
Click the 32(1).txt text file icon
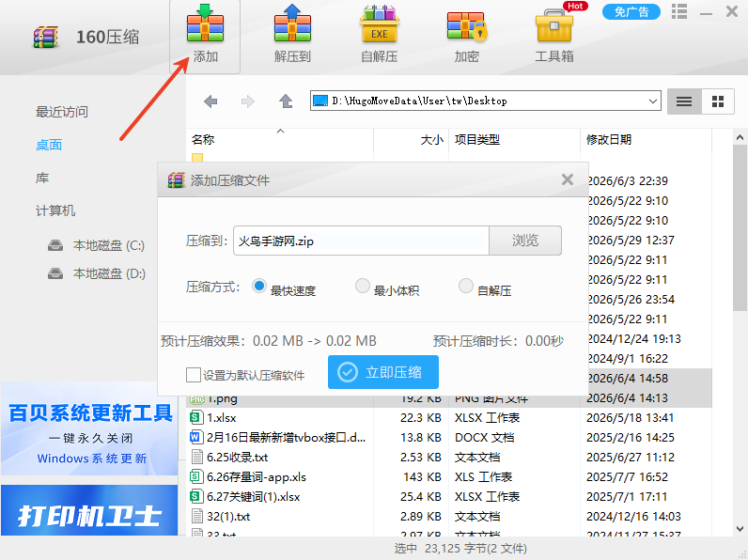(x=196, y=516)
